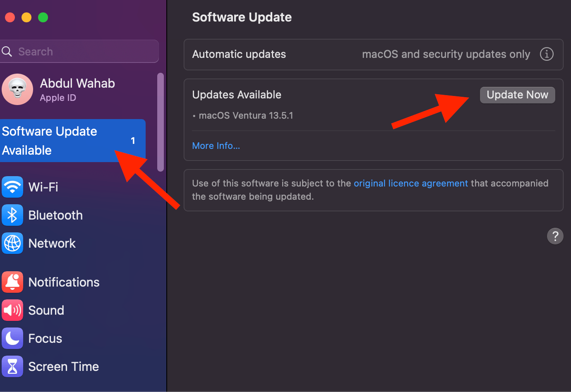Open help with the question mark button
Screen dimensions: 571x392
coord(555,236)
